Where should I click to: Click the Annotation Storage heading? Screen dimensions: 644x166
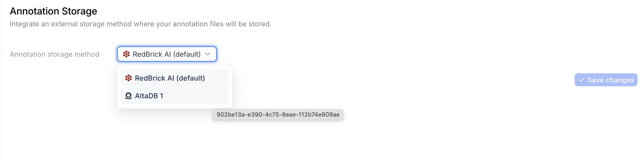click(53, 11)
